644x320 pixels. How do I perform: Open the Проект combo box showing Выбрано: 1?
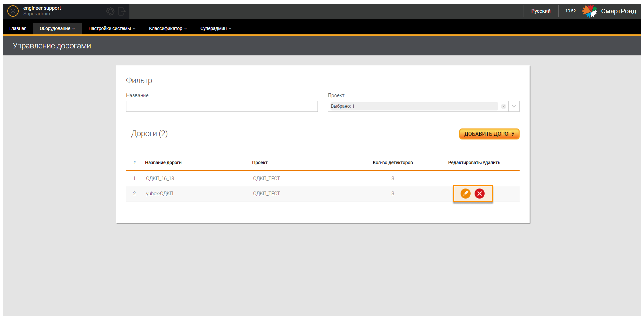(424, 106)
